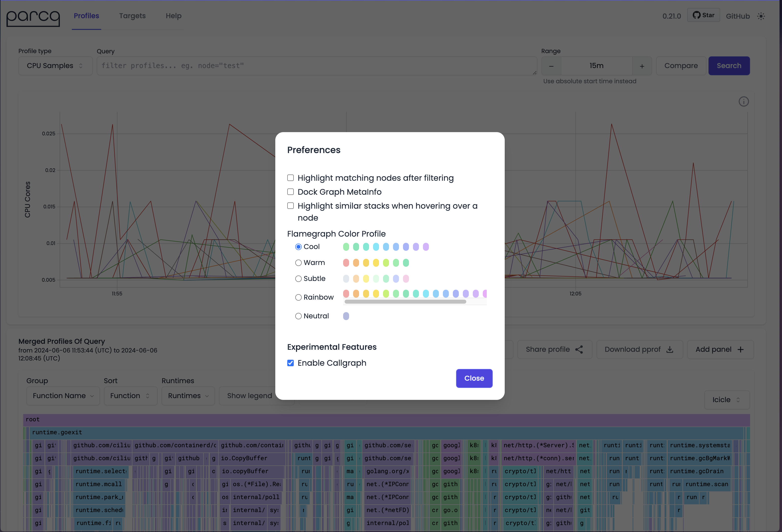
Task: Increase range with the plus button
Action: [x=642, y=66]
